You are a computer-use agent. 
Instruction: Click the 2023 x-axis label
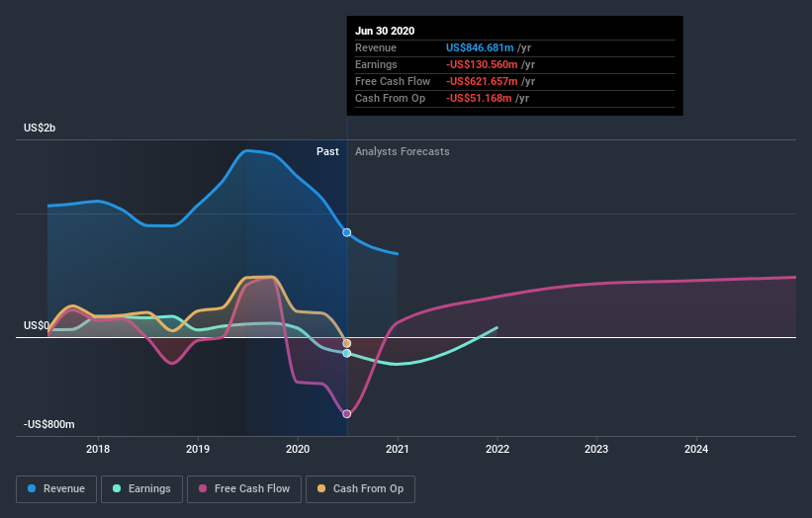point(596,449)
